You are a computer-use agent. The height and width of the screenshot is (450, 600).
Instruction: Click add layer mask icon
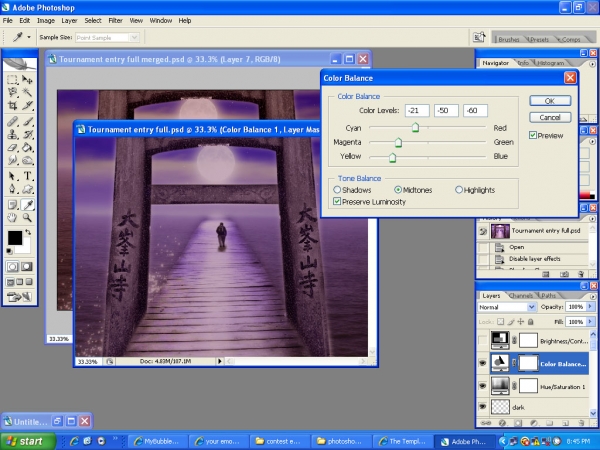(518, 423)
